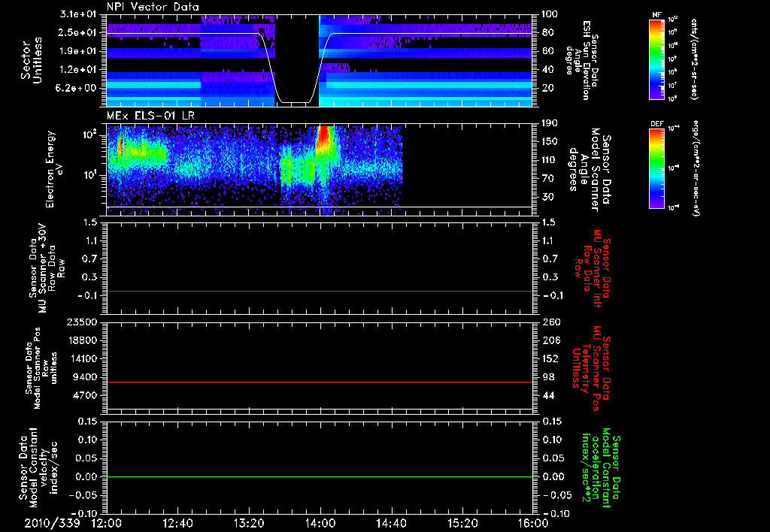Click the black data gap in NPI panel

[x=297, y=59]
